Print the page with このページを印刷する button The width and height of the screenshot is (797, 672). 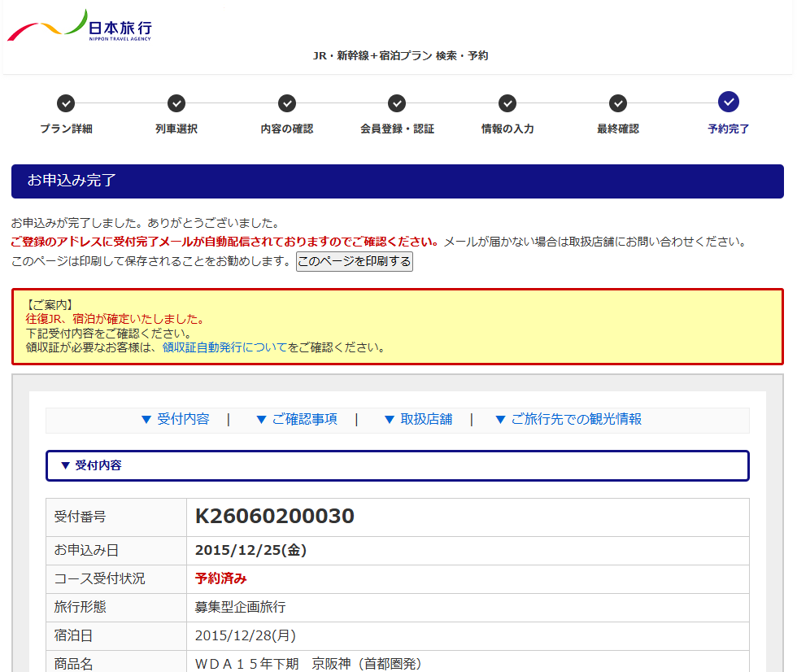[355, 261]
